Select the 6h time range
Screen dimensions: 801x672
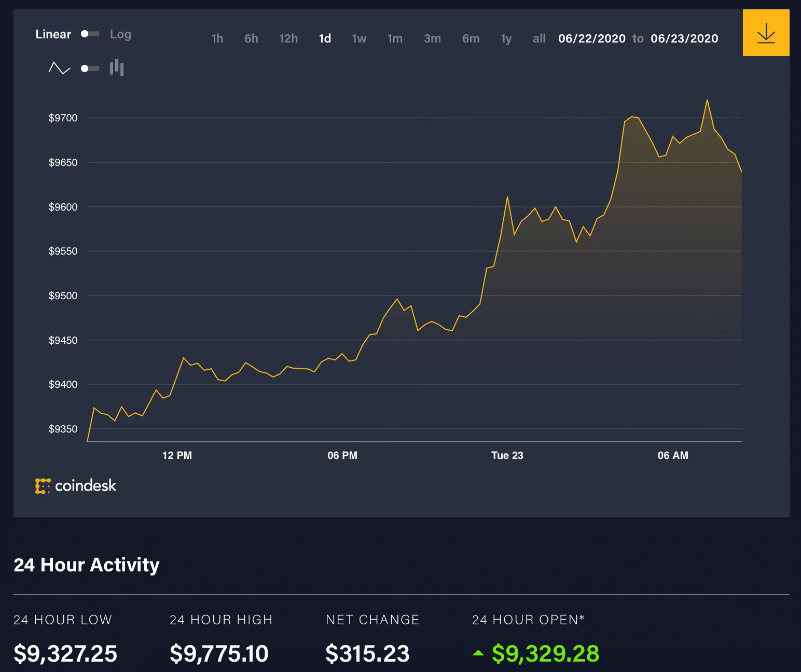(x=251, y=38)
